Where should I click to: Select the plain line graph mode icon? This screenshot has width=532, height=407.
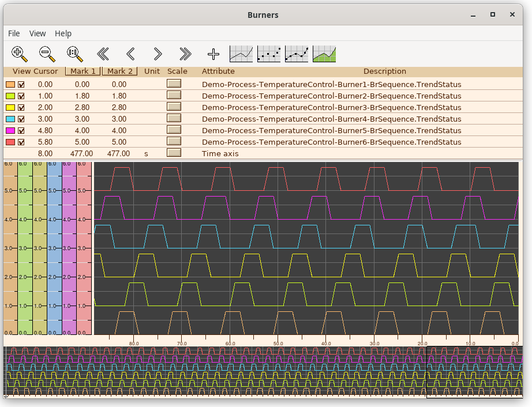[241, 54]
